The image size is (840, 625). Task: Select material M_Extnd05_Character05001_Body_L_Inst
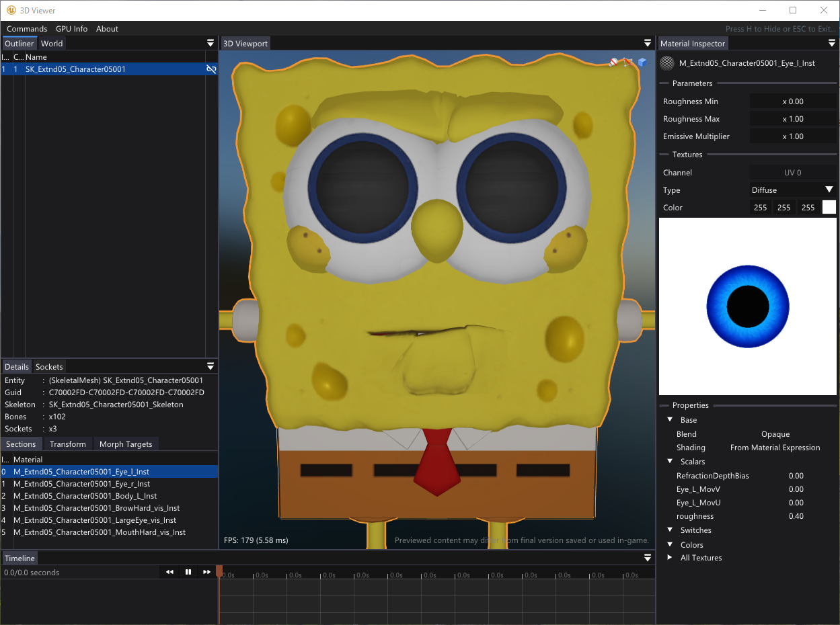[109, 496]
